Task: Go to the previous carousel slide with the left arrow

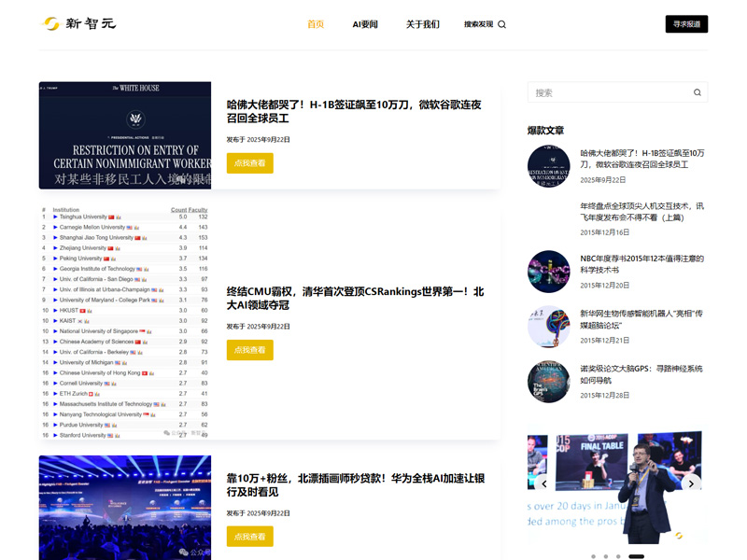Action: click(543, 483)
